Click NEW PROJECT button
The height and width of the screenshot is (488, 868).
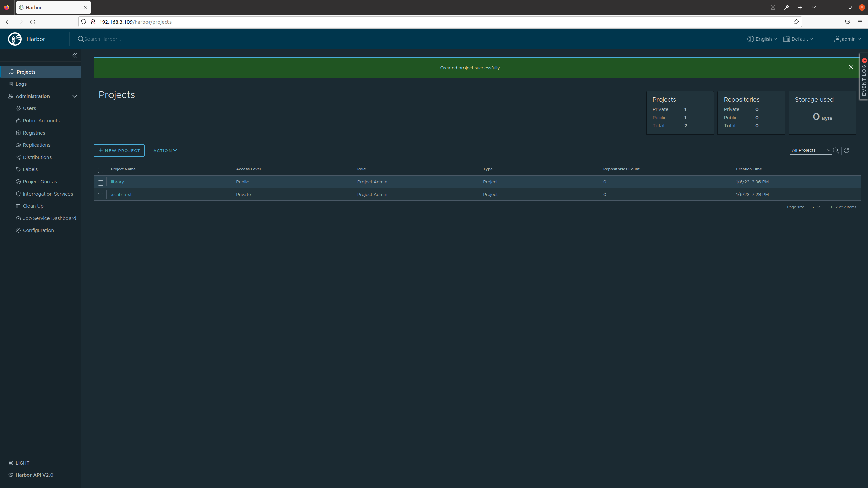[x=119, y=150]
